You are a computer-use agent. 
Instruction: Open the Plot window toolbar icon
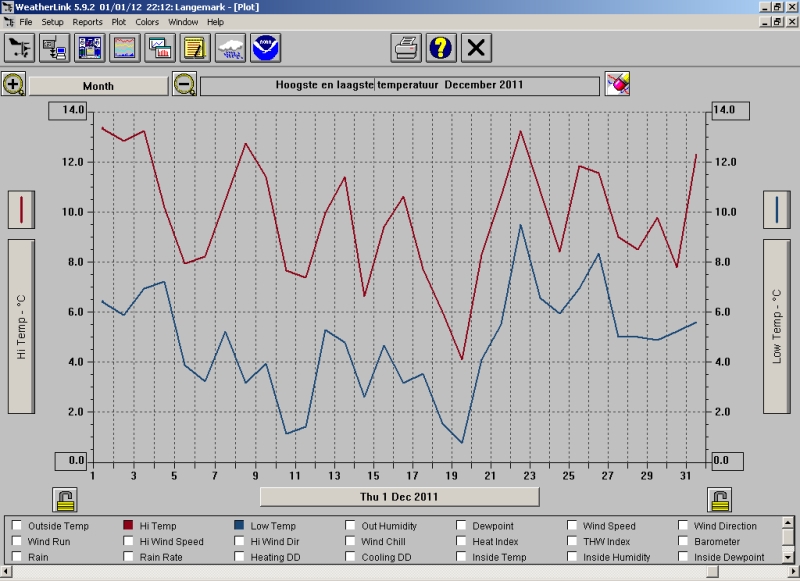(x=160, y=48)
